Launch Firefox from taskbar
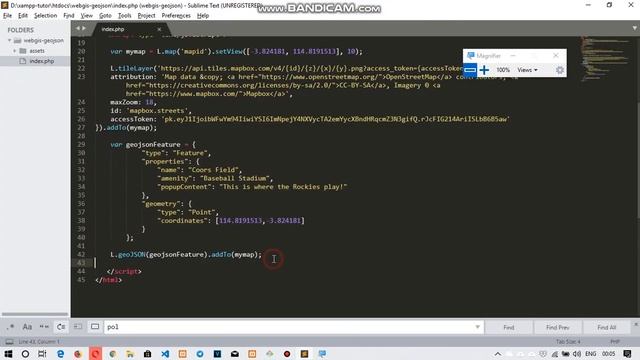 point(78,353)
